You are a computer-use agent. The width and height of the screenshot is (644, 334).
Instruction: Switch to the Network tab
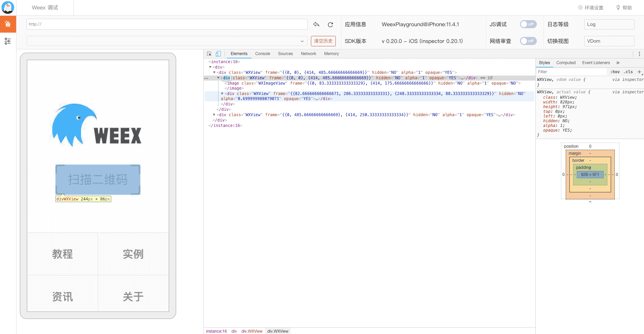[309, 54]
